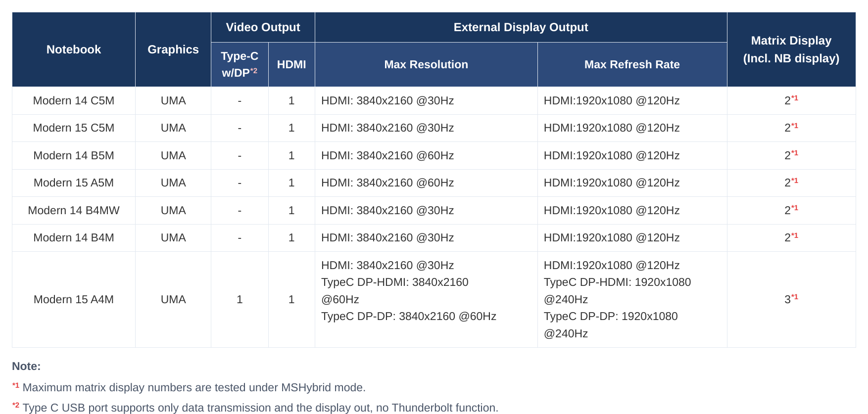Click the External Display Output header

point(521,27)
